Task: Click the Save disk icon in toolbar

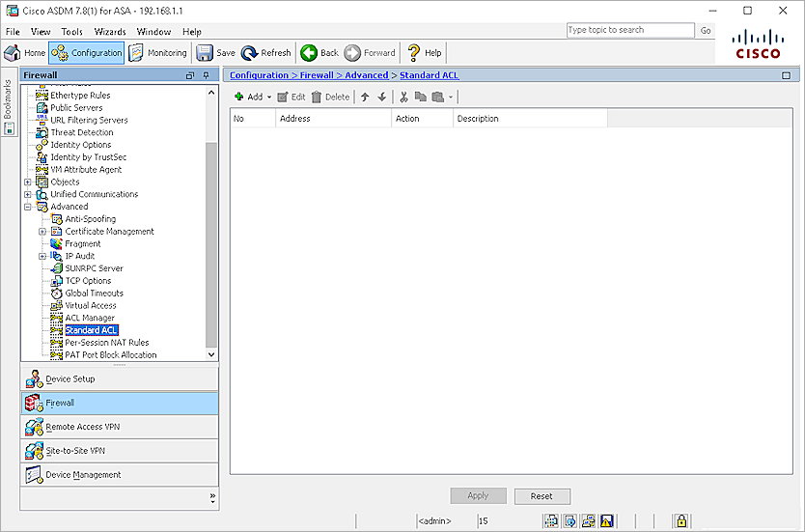Action: (205, 53)
